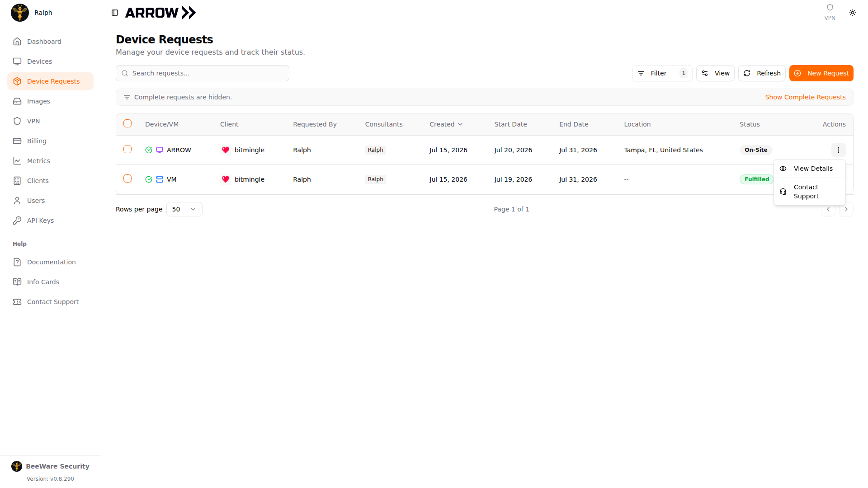Open the Rows per page dropdown
868x488 pixels.
184,209
